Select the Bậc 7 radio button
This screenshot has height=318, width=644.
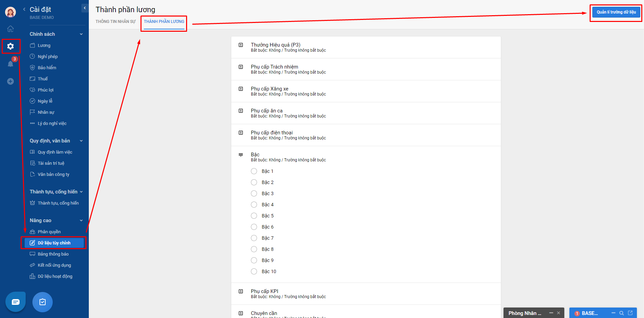[254, 238]
